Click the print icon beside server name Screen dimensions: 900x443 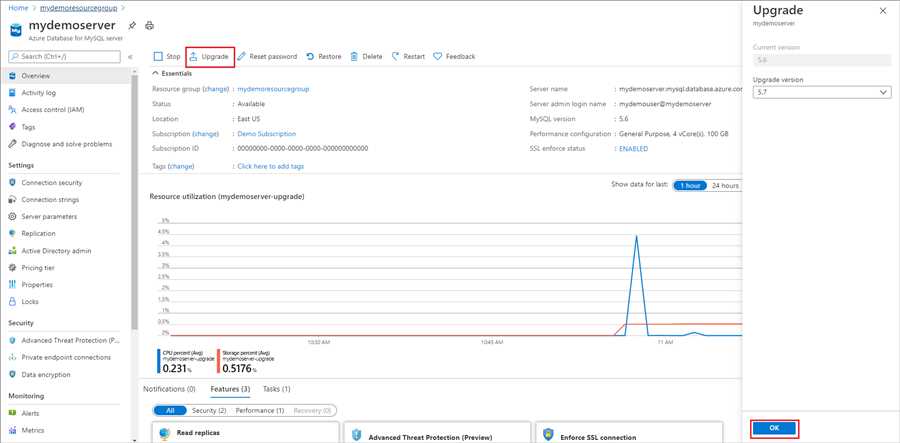click(149, 25)
